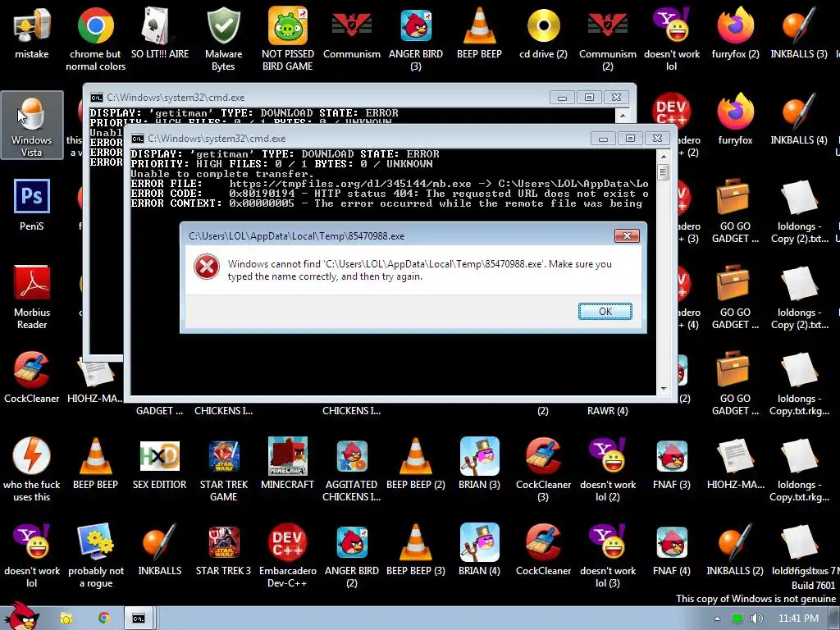This screenshot has width=840, height=630.
Task: Open the 'BRIAN (4)' desktop icon
Action: pos(479,550)
